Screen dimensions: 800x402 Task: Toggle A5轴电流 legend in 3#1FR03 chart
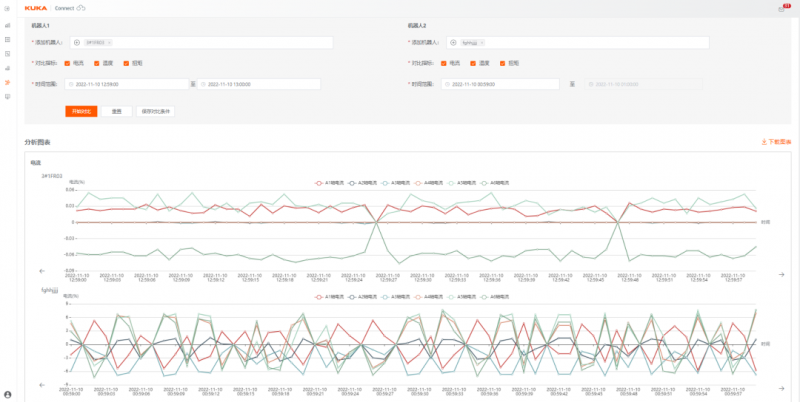(461, 183)
